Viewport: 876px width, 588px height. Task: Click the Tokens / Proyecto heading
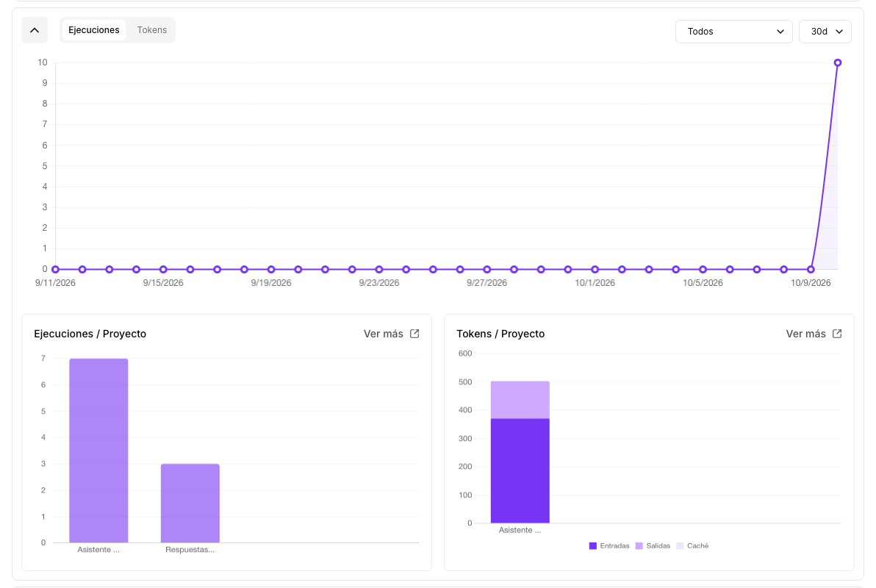pyautogui.click(x=500, y=334)
